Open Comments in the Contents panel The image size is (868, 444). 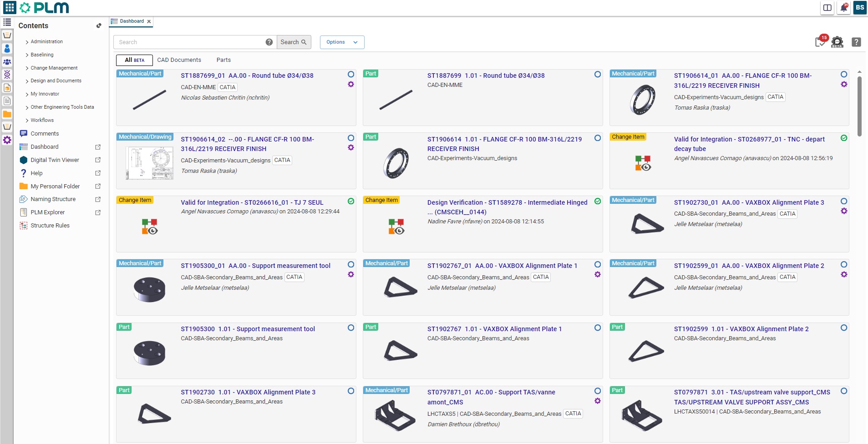coord(45,134)
